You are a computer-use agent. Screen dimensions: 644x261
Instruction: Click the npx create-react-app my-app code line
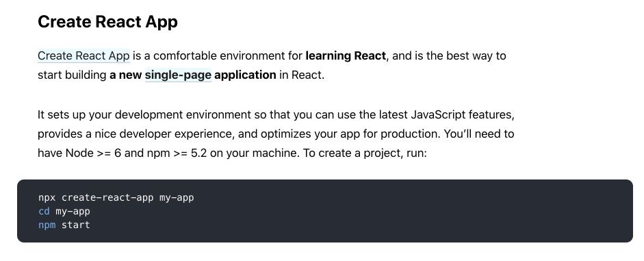(116, 198)
